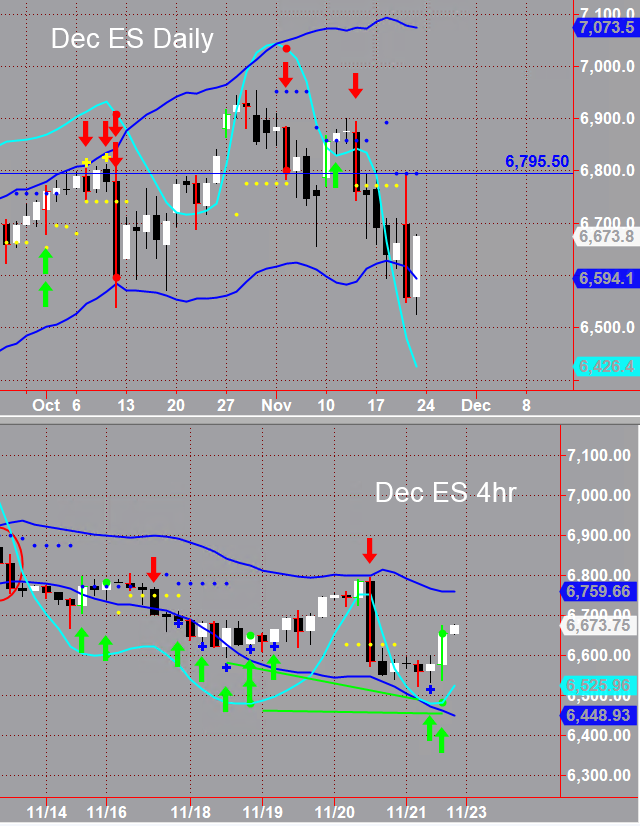Click the red dot atop the daily chart
This screenshot has height=826, width=640.
tap(287, 48)
